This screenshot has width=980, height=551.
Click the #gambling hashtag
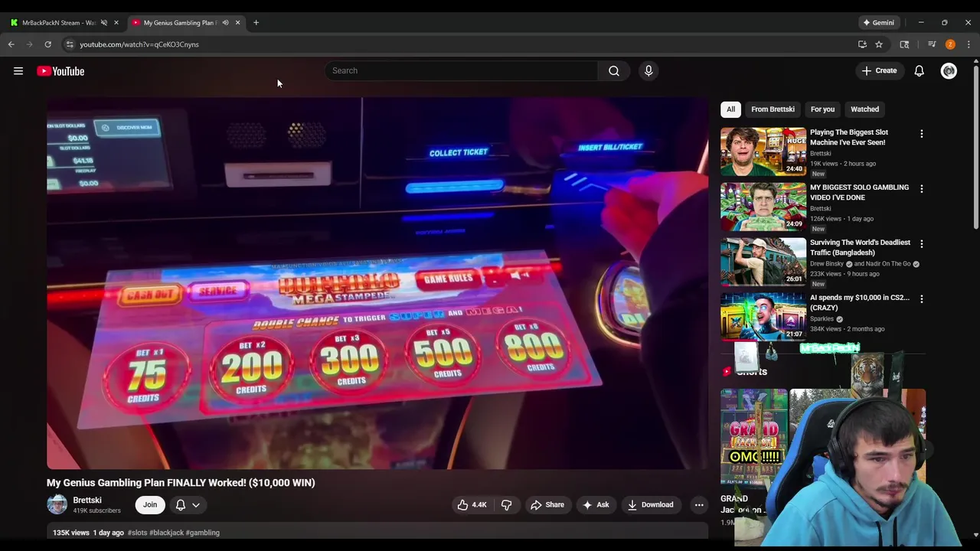[203, 533]
